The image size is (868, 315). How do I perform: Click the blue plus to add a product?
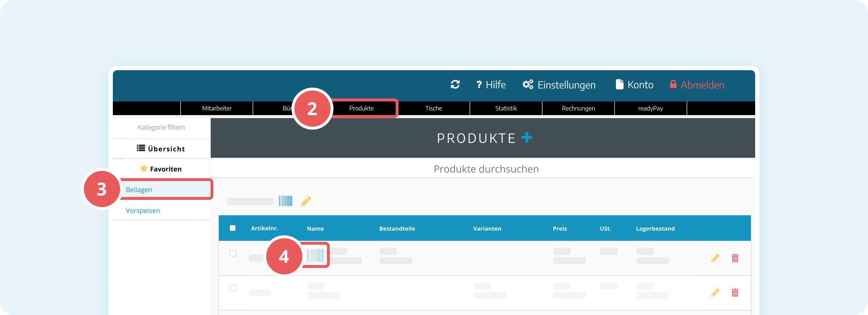[x=527, y=138]
